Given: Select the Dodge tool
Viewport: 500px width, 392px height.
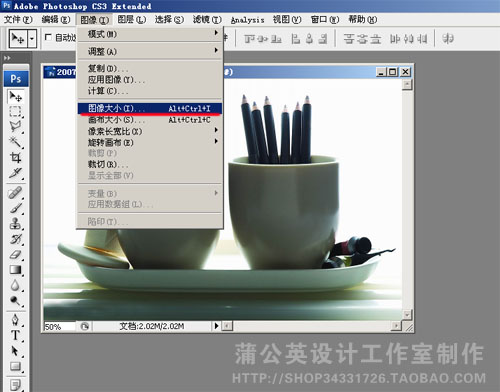Looking at the screenshot, I should [15, 301].
